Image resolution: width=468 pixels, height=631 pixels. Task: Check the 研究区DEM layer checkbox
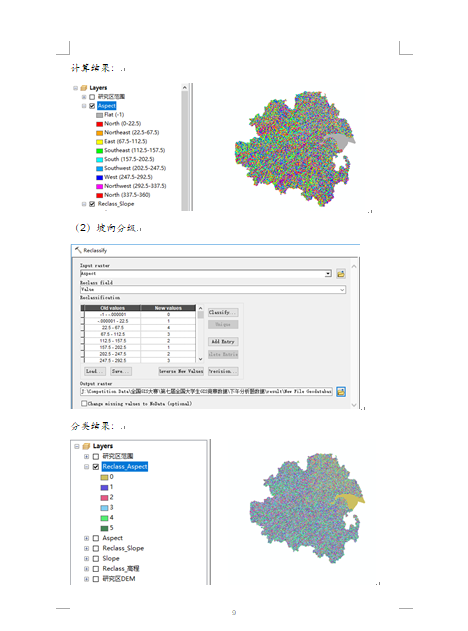pyautogui.click(x=96, y=579)
